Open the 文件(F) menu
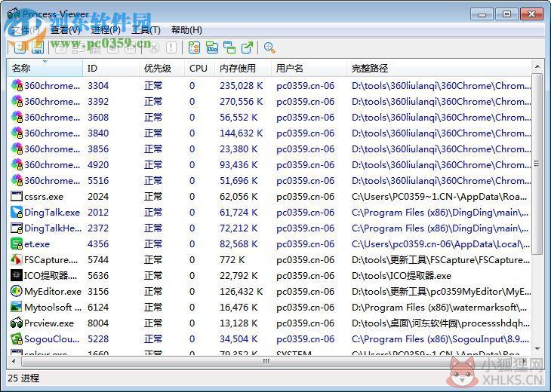 pyautogui.click(x=26, y=30)
